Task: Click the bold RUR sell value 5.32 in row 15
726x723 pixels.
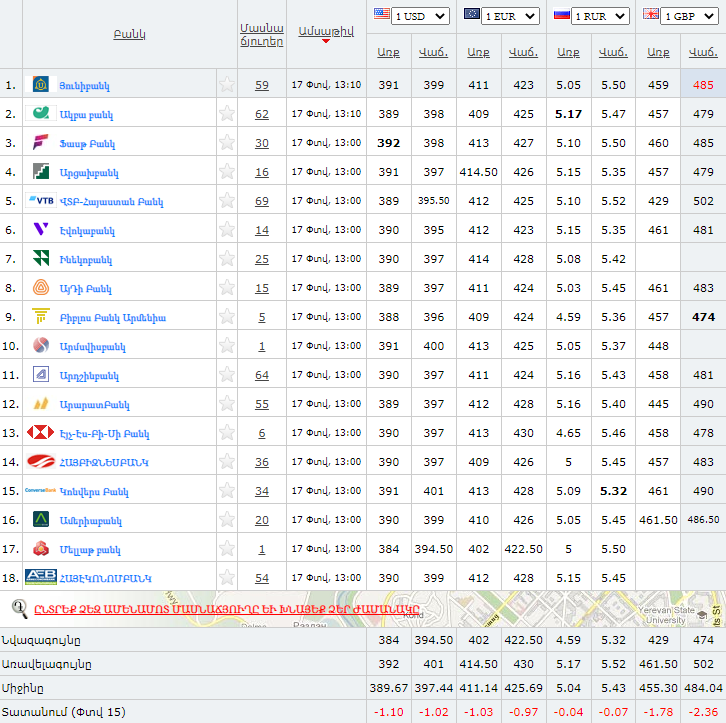Action: (x=613, y=491)
